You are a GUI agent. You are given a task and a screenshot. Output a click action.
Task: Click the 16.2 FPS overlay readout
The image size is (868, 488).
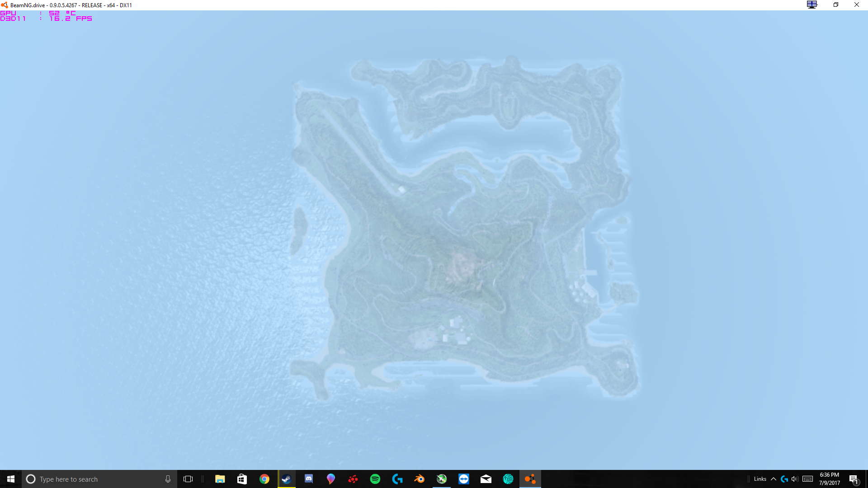tap(71, 19)
